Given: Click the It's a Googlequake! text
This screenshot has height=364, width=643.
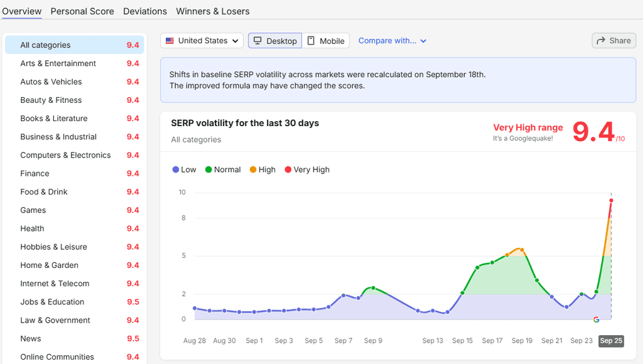Looking at the screenshot, I should (x=523, y=139).
